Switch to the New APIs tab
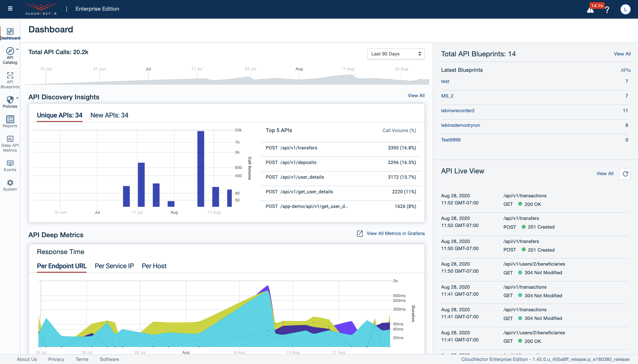Viewport: 638px width, 364px height. (109, 115)
